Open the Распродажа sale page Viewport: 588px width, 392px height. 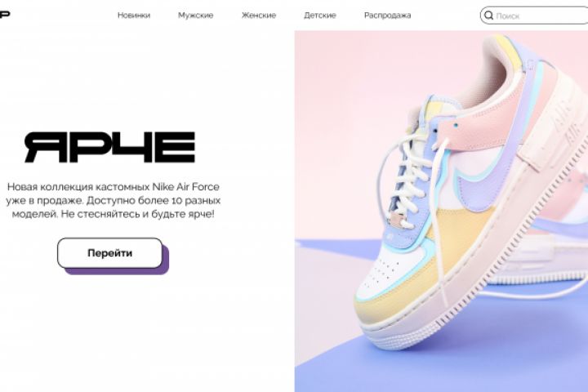[x=387, y=16]
